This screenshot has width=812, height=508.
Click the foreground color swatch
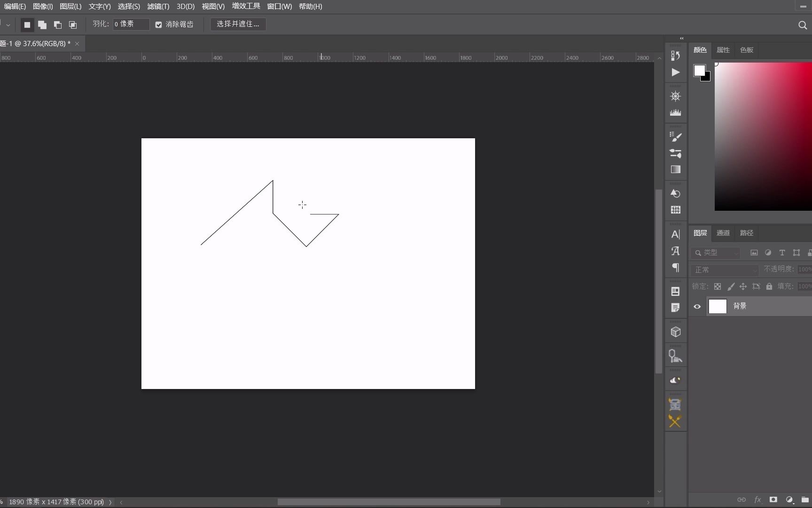point(699,71)
